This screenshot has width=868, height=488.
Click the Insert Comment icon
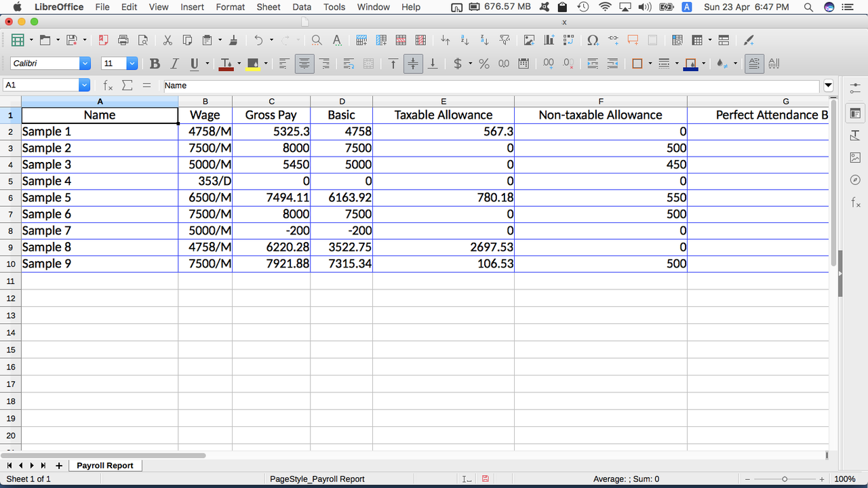click(633, 40)
